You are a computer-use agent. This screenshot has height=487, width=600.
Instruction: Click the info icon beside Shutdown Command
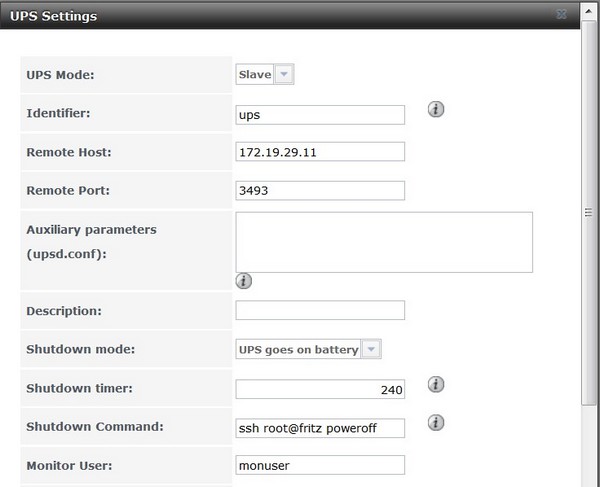[x=436, y=422]
